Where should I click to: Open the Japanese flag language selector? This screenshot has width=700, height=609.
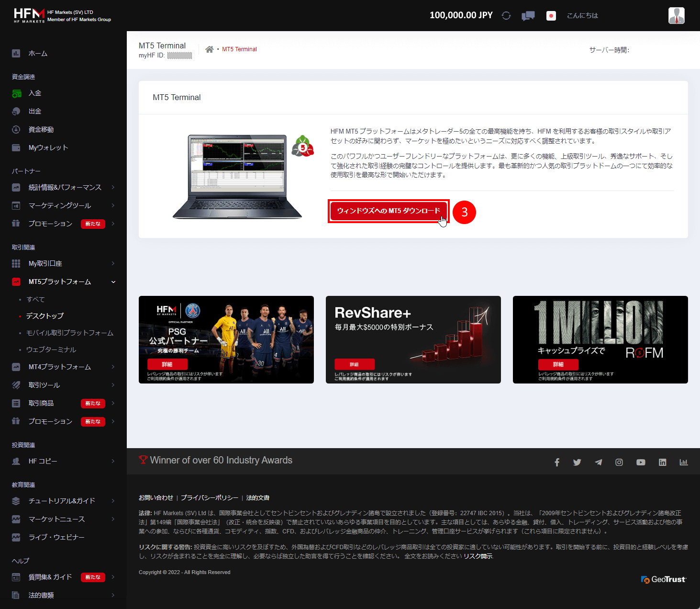[551, 15]
